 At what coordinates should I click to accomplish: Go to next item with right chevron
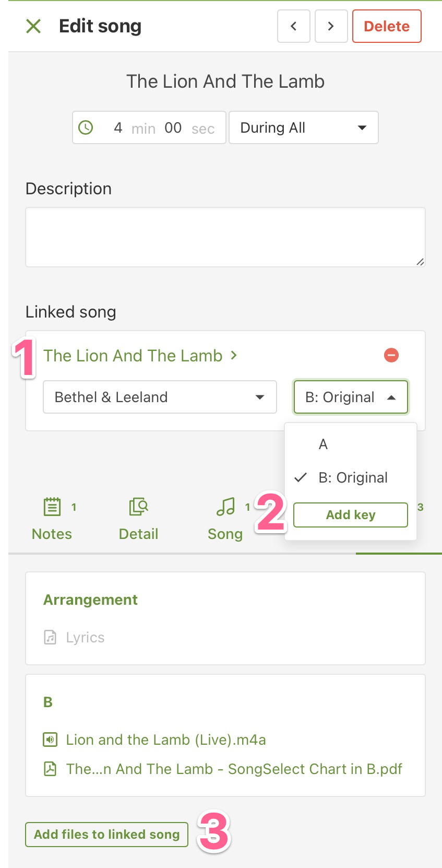point(331,26)
